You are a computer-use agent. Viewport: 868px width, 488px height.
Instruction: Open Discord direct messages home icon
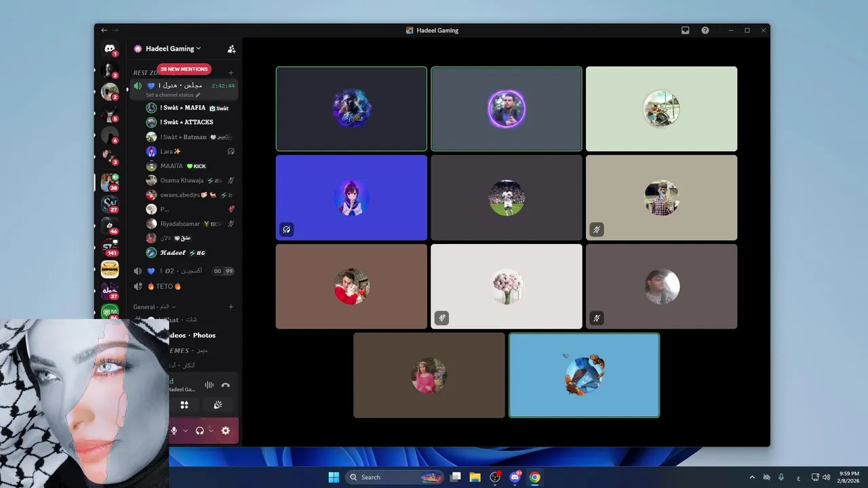(109, 49)
